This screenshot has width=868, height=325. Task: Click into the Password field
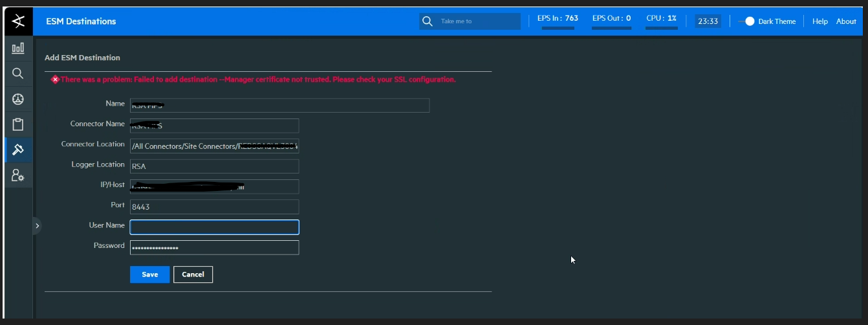point(214,247)
